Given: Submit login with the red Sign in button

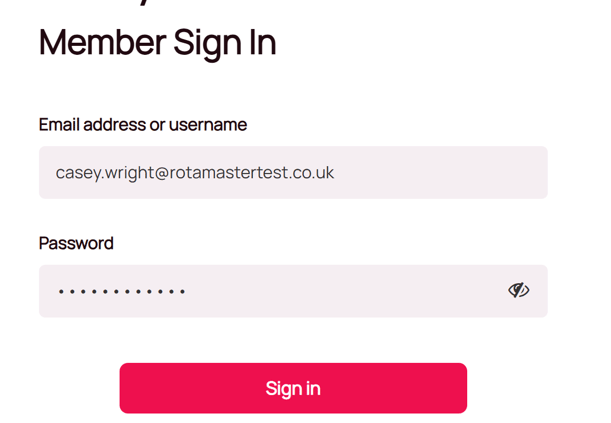Looking at the screenshot, I should 293,388.
